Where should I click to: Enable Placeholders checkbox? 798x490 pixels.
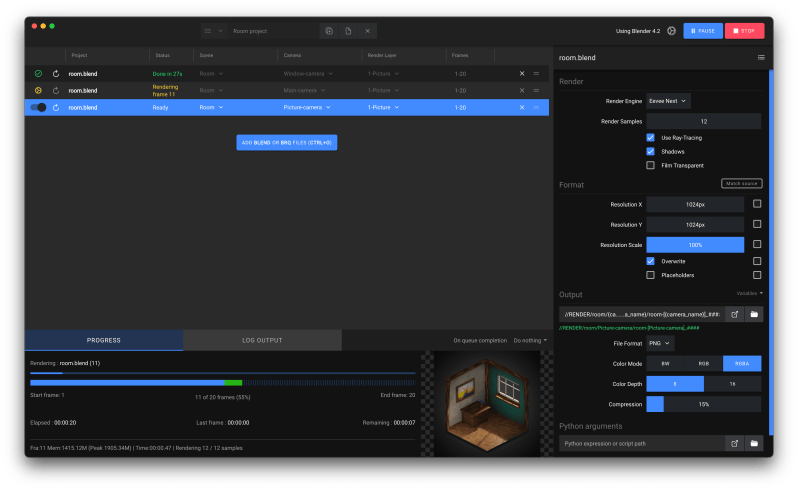click(650, 275)
